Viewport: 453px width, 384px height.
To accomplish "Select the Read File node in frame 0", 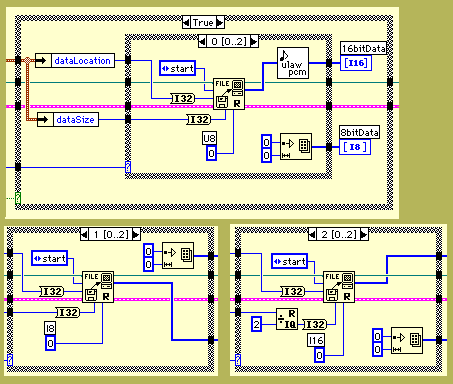I will point(229,94).
